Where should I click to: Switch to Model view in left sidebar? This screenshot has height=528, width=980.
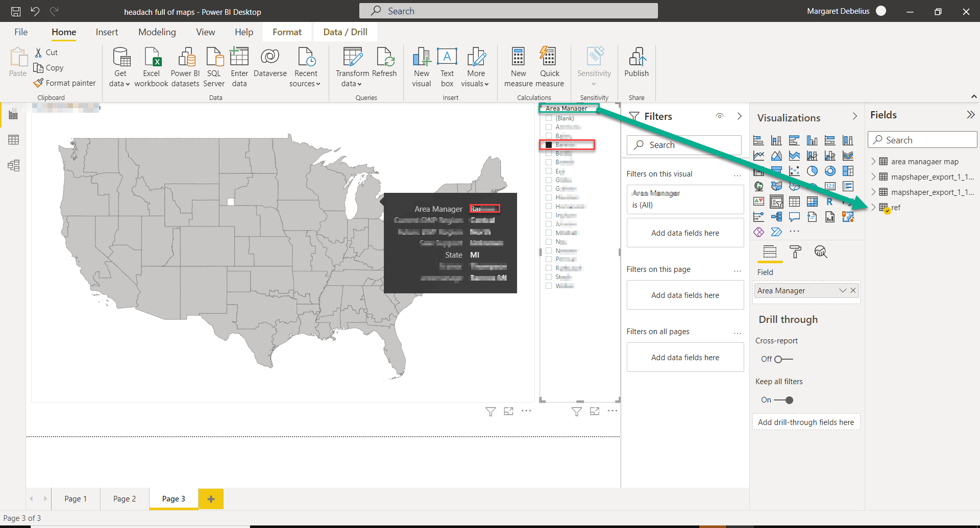[x=14, y=165]
